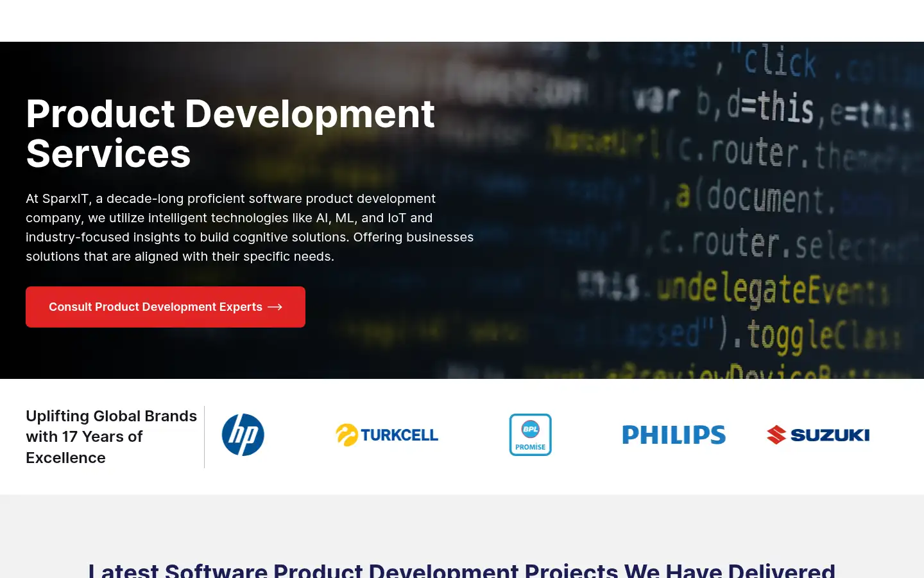The width and height of the screenshot is (924, 578).
Task: Click the BPL Promise logo
Action: tap(531, 435)
